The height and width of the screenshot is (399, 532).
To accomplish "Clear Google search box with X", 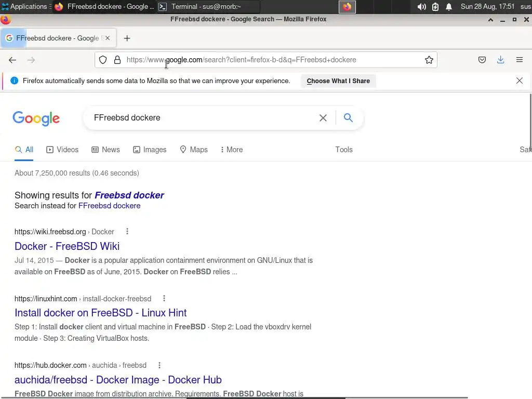I will 323,118.
